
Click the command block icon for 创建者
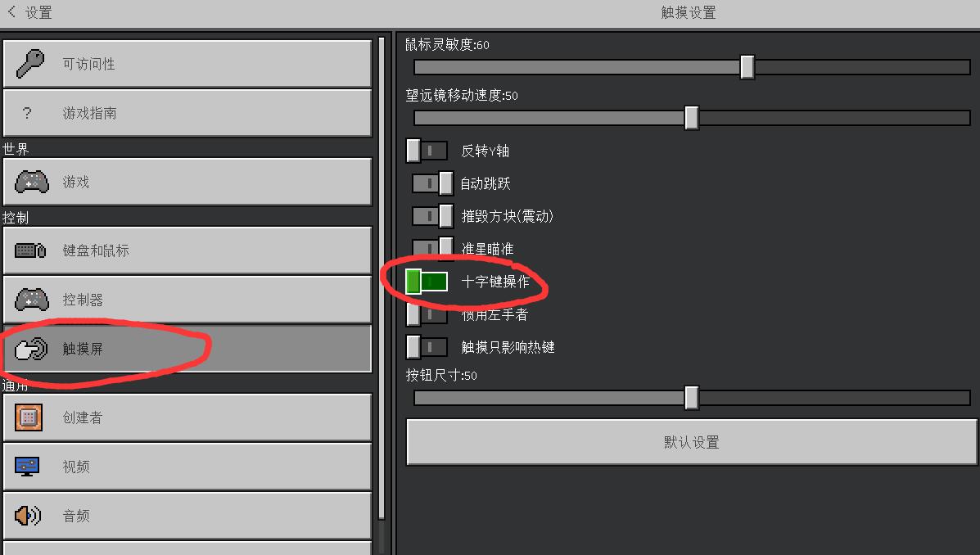pyautogui.click(x=29, y=417)
